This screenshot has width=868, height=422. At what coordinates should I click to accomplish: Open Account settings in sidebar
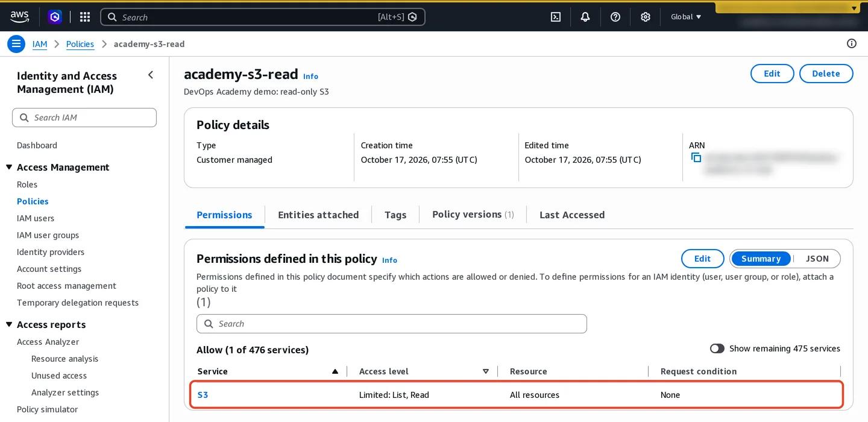49,269
